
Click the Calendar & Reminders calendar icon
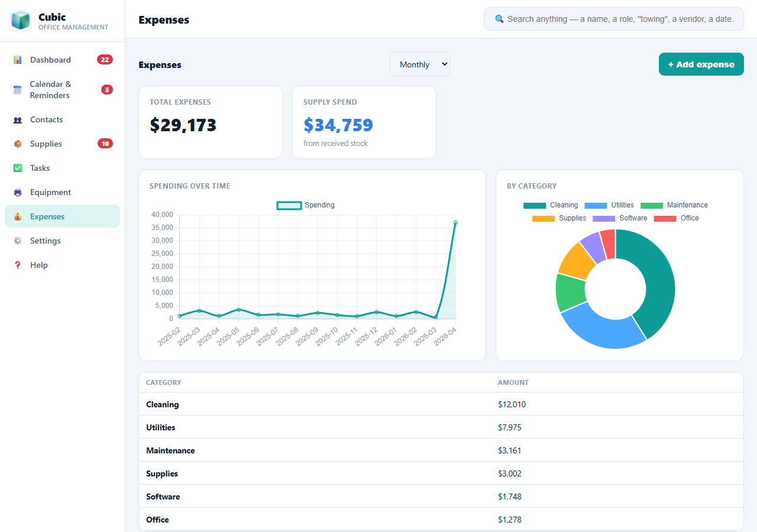click(18, 90)
